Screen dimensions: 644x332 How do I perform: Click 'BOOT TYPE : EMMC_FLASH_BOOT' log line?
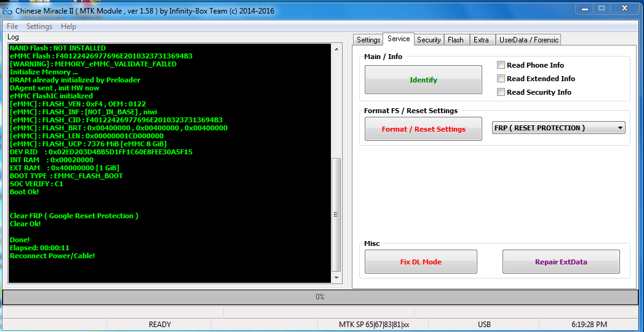coord(66,176)
